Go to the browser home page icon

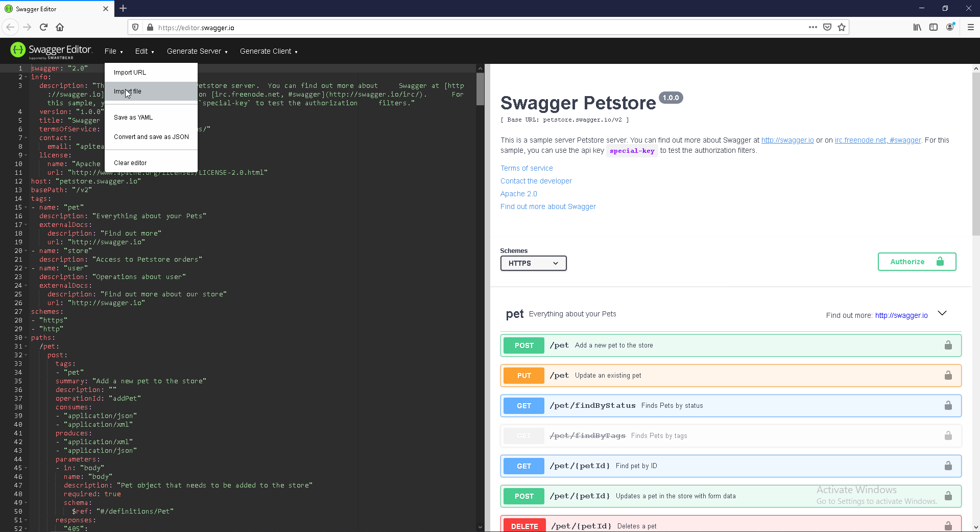[x=60, y=28]
